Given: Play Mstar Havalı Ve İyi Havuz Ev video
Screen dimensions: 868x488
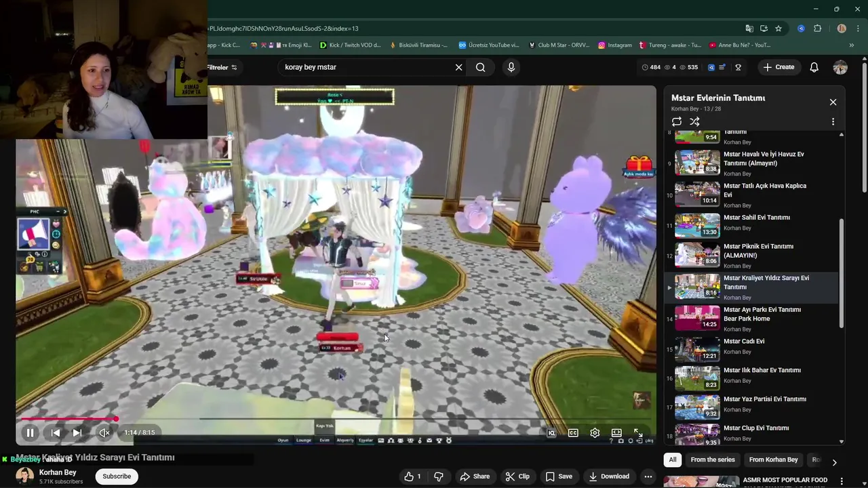Looking at the screenshot, I should (x=753, y=163).
